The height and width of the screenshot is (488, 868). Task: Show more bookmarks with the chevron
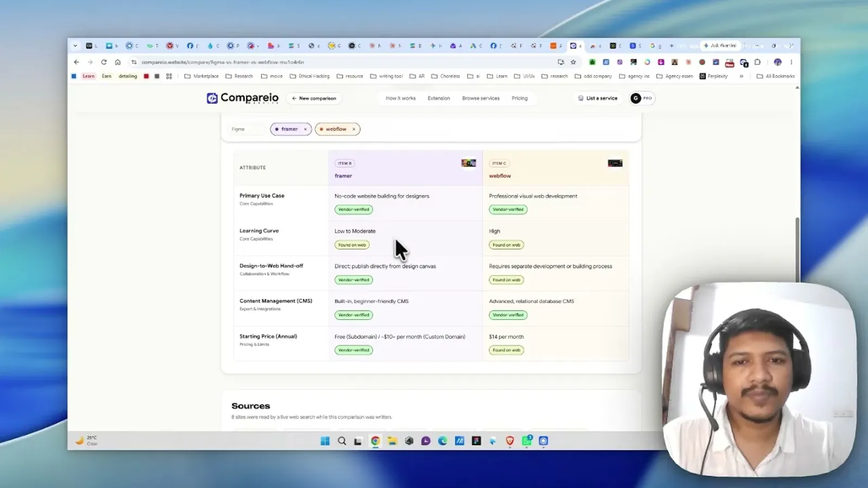click(x=742, y=76)
